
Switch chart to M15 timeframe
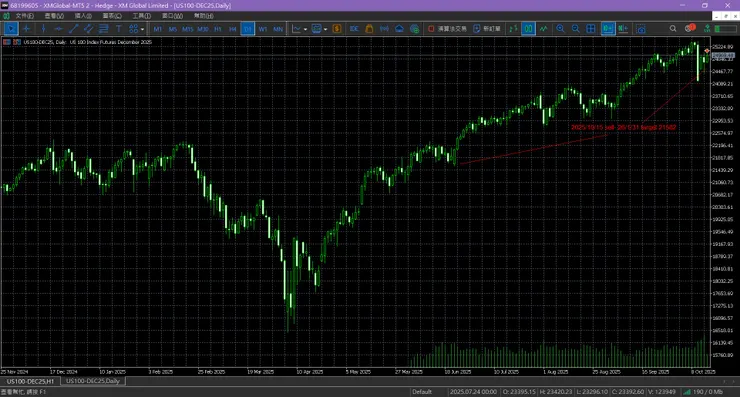[x=188, y=29]
